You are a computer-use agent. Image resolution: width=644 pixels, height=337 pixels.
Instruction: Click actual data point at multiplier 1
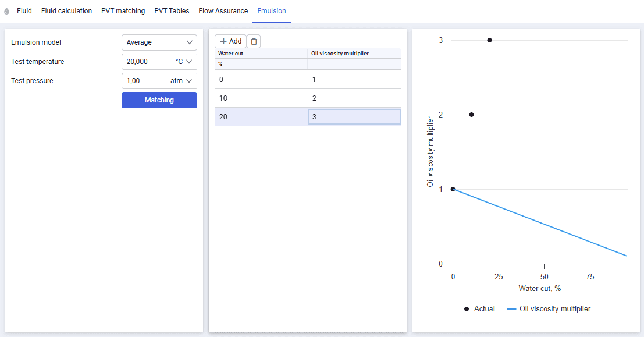[x=453, y=189]
